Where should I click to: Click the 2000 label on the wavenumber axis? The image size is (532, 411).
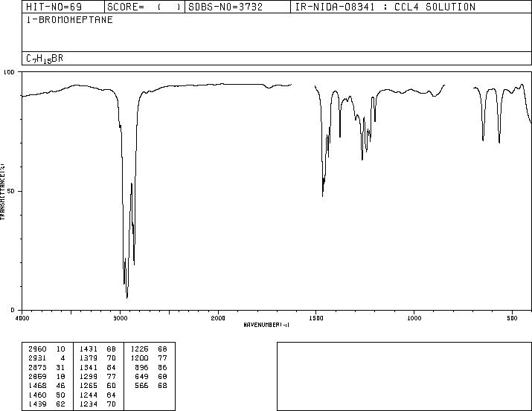tap(218, 318)
